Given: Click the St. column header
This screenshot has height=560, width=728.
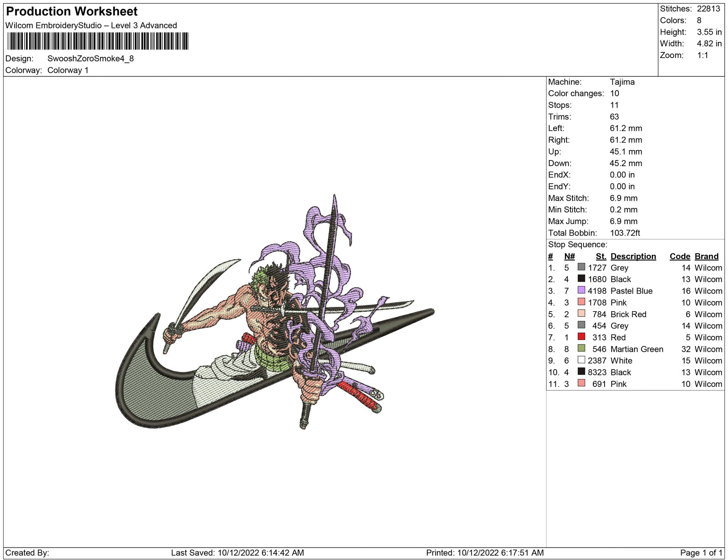Looking at the screenshot, I should [601, 256].
